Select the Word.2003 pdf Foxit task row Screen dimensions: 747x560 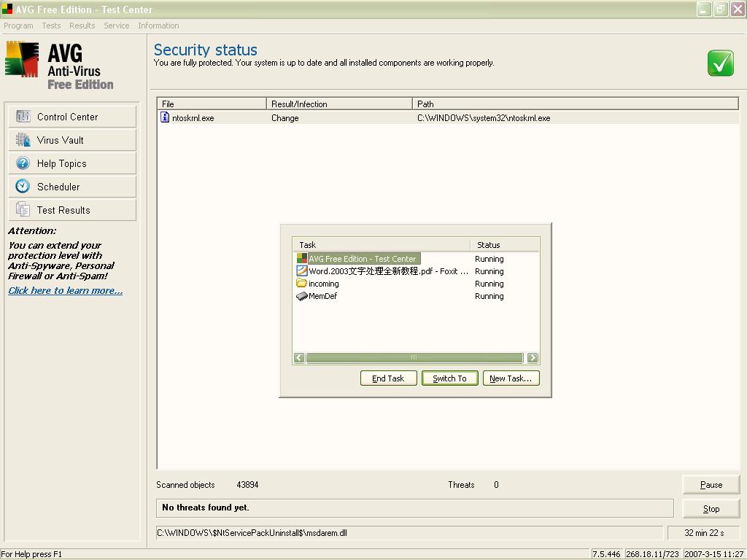[416, 271]
